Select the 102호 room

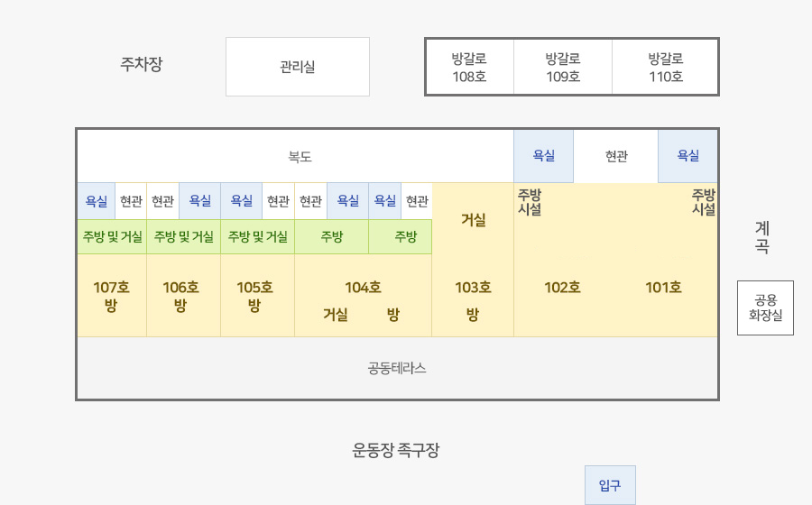point(562,287)
